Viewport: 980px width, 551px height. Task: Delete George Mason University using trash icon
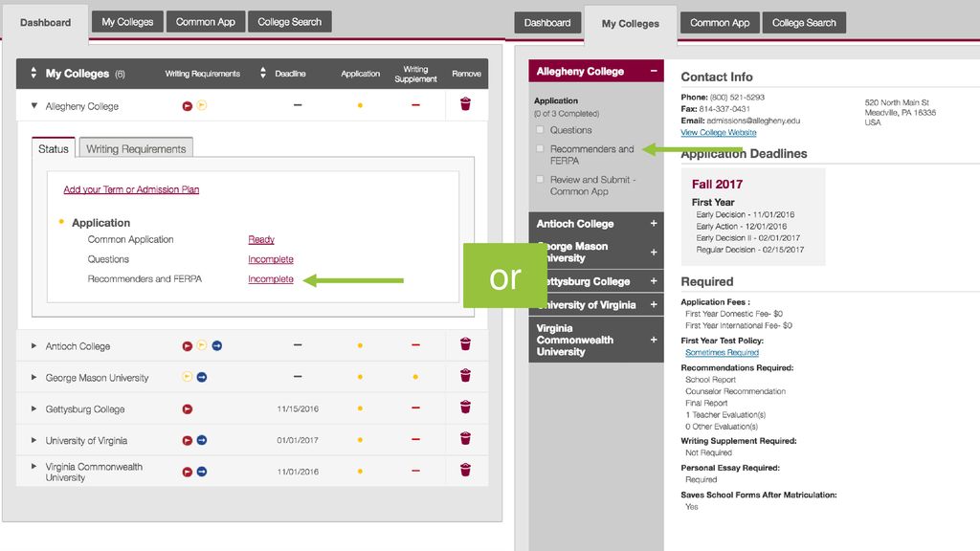(465, 375)
